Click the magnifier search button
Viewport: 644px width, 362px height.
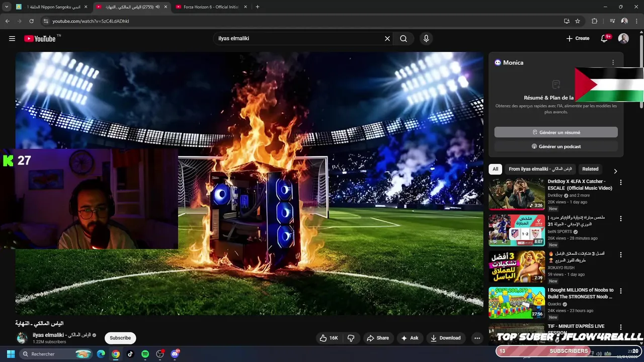[404, 38]
